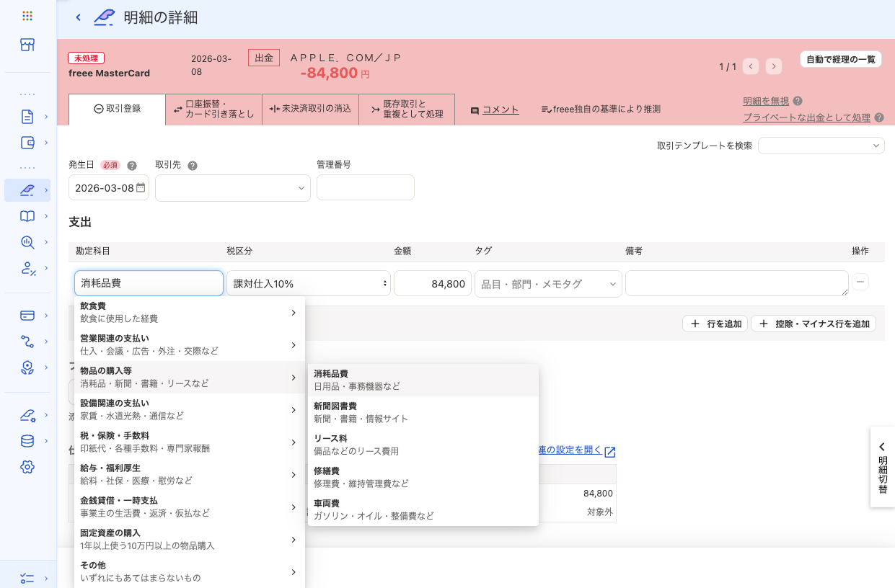Viewport: 895px width, 588px height.
Task: Open the store icon in the sidebar
Action: click(27, 45)
